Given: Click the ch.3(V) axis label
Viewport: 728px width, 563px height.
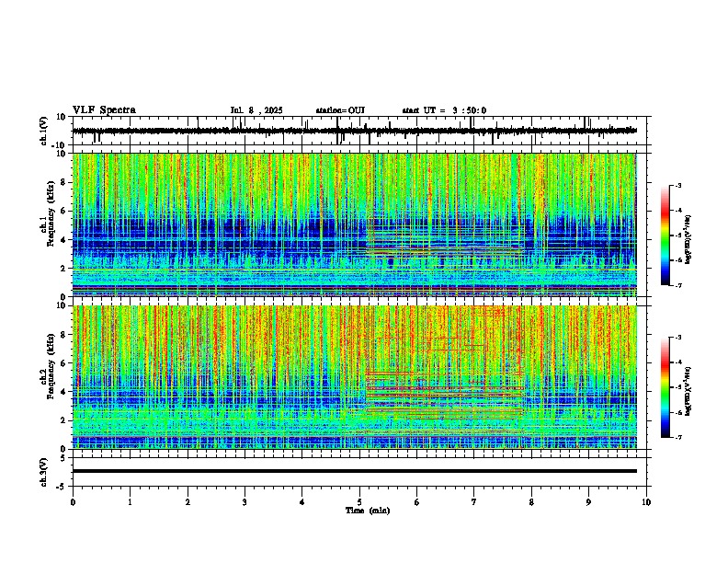Looking at the screenshot, I should pyautogui.click(x=44, y=472).
